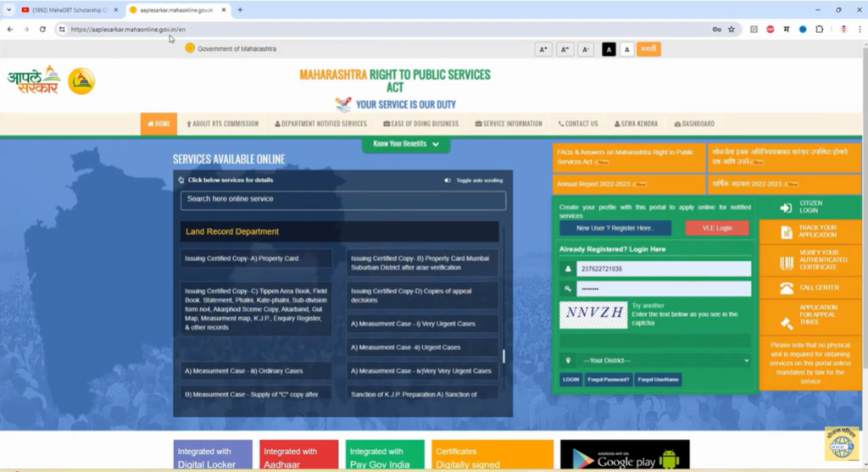Increase font size with A+ button
Image resolution: width=868 pixels, height=472 pixels.
543,50
